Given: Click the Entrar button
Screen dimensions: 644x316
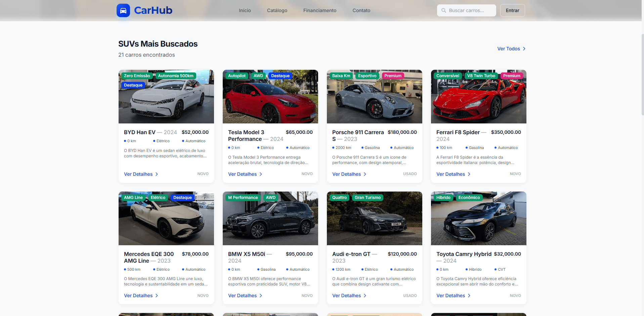Looking at the screenshot, I should (x=512, y=10).
